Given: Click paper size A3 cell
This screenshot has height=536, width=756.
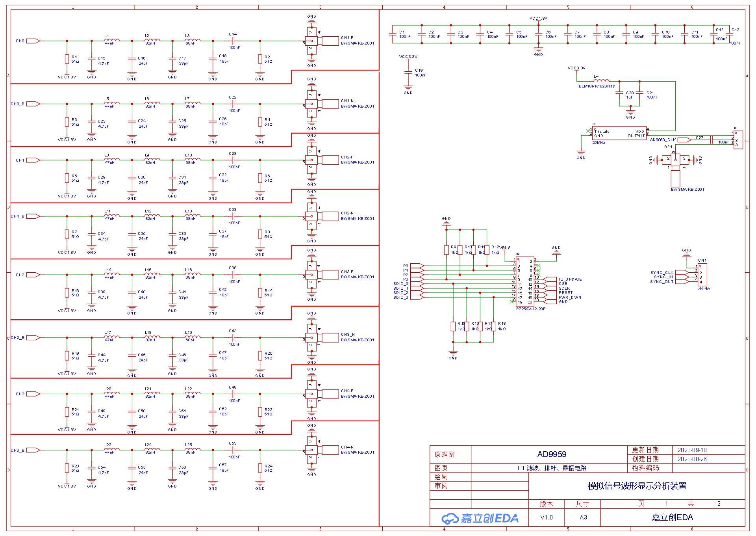Looking at the screenshot, I should click(583, 517).
